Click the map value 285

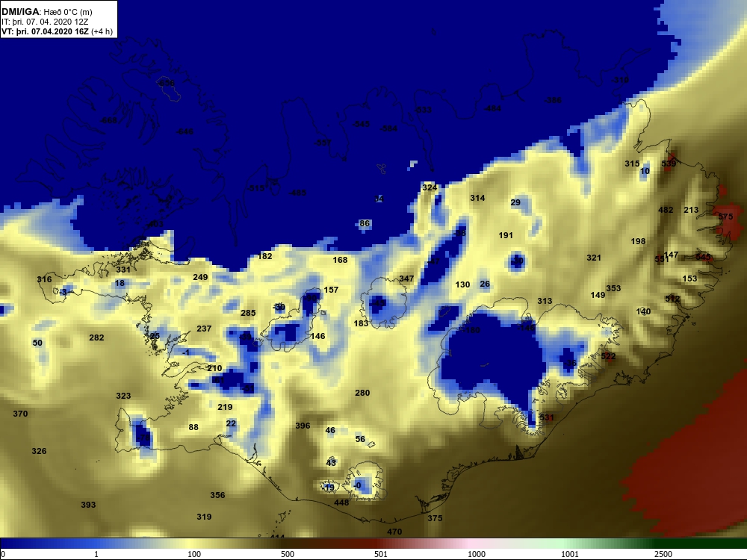(248, 314)
